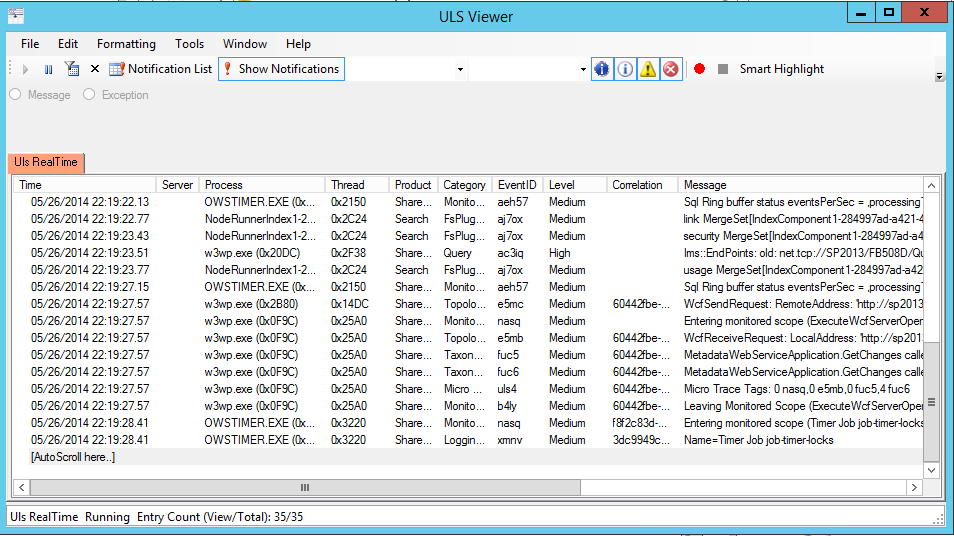Click the vertical scrollbar thumb
Image resolution: width=954 pixels, height=536 pixels.
click(931, 402)
